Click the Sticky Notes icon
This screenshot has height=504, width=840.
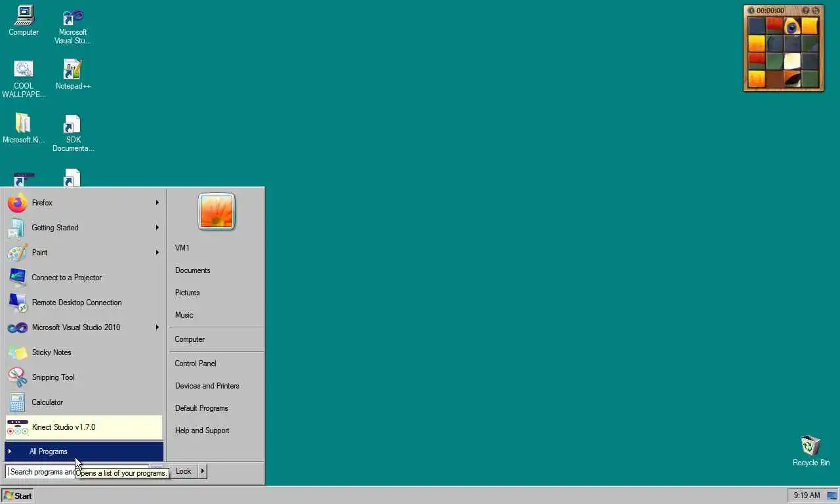[x=18, y=352]
